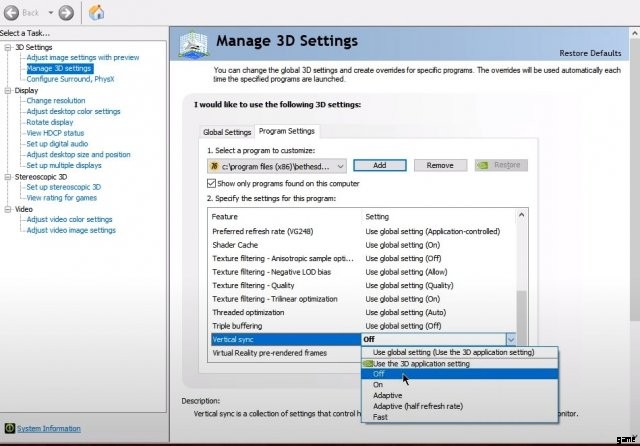
Task: Click the Manage 3D Settings header icon
Action: (x=197, y=44)
